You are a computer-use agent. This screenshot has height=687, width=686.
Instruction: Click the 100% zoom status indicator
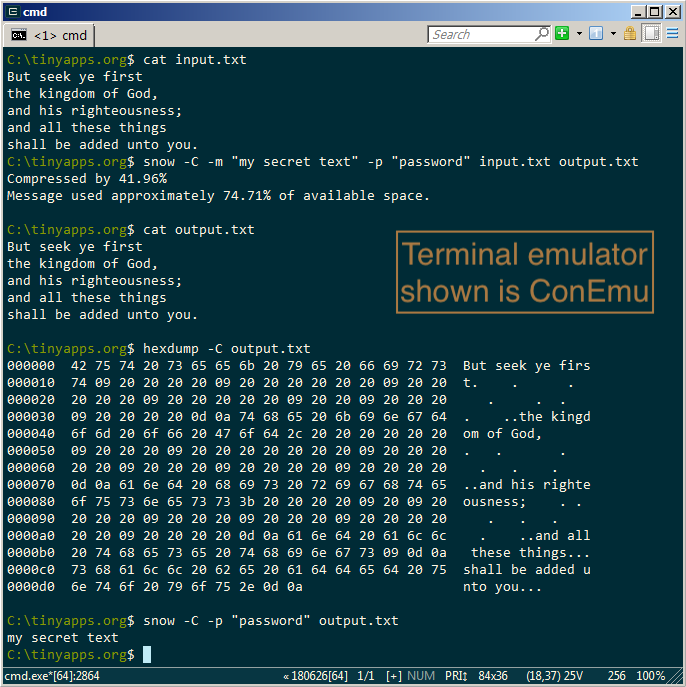pyautogui.click(x=650, y=676)
